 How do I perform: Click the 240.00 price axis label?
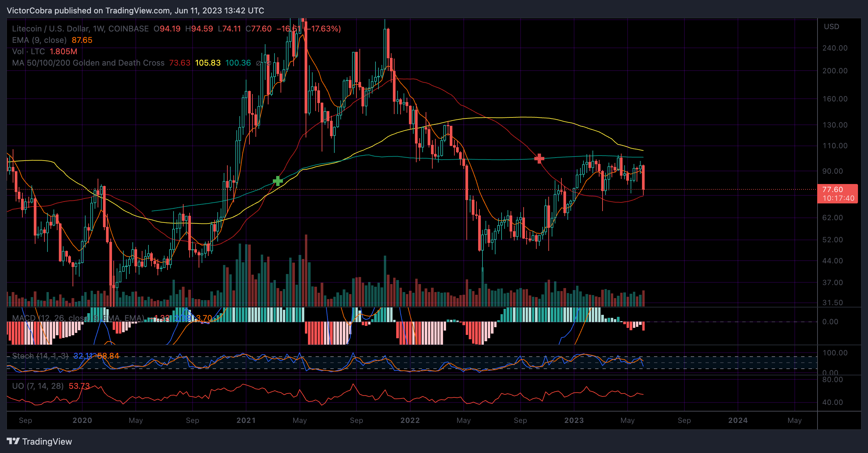pyautogui.click(x=835, y=48)
